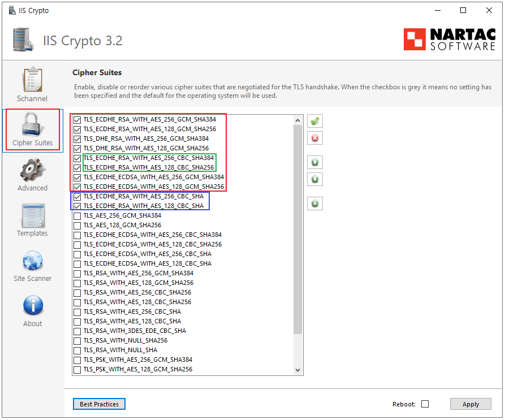The width and height of the screenshot is (505, 420).
Task: Close the IIS Crypto window
Action: tap(489, 10)
